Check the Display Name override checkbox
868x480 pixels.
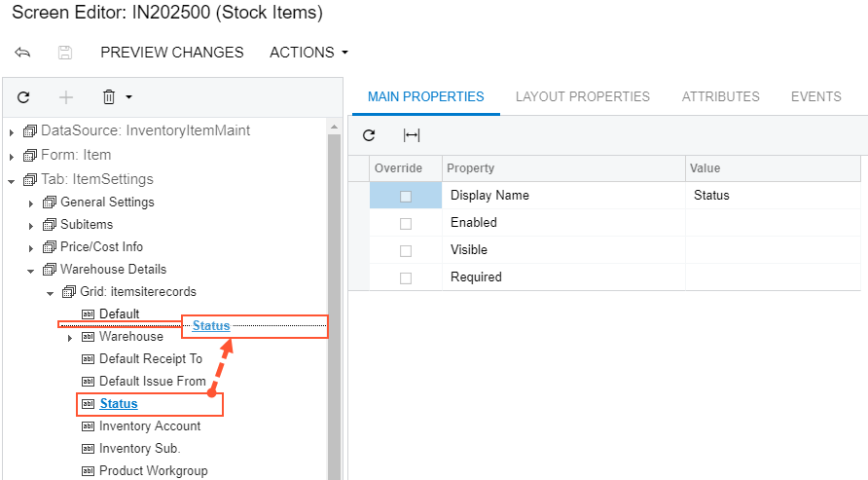[406, 196]
